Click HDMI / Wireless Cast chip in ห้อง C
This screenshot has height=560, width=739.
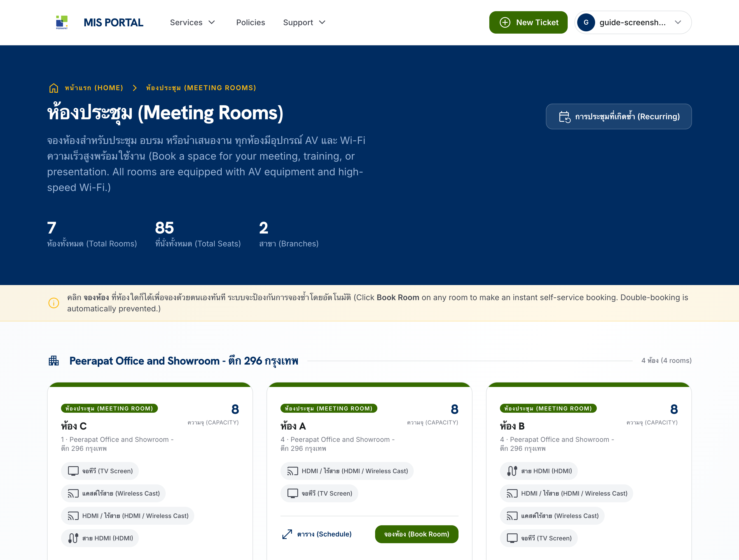coord(127,515)
